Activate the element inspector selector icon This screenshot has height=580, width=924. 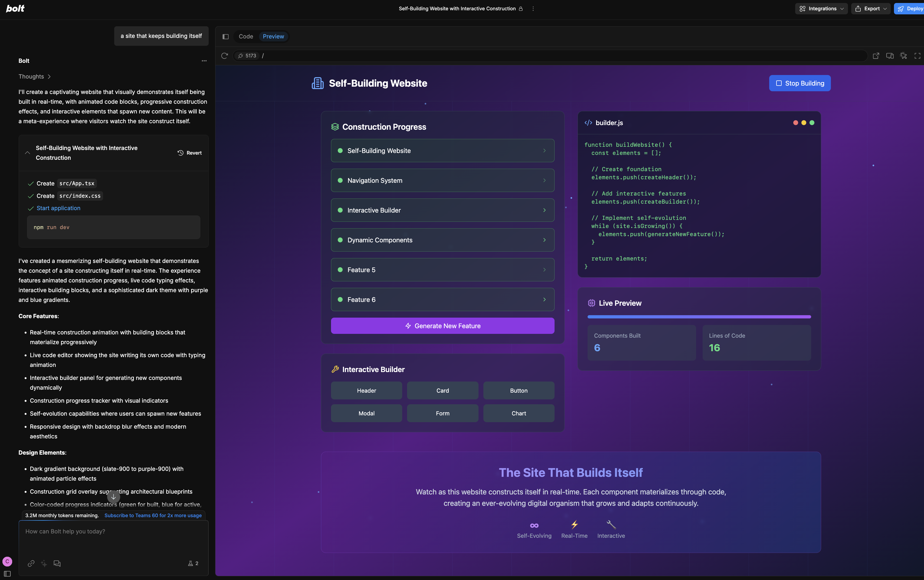point(904,56)
